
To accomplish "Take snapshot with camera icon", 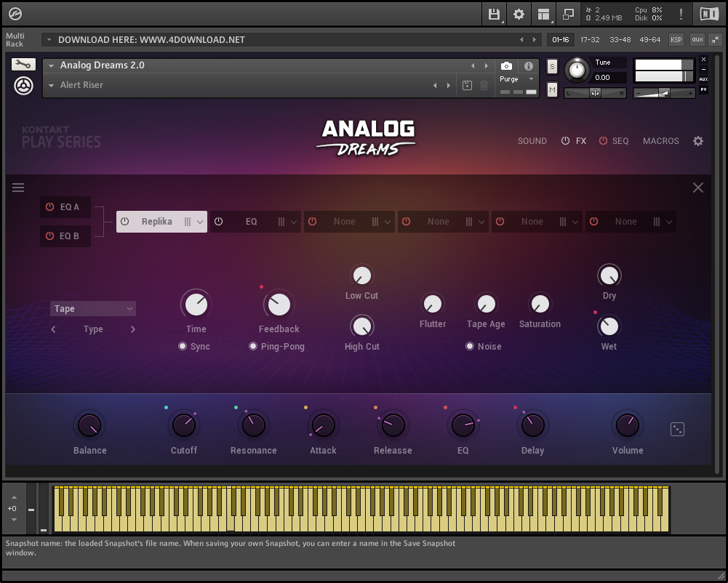I will click(506, 66).
